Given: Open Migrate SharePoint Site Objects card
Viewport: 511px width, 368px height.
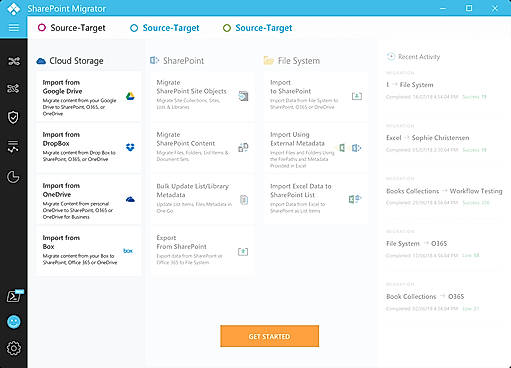Looking at the screenshot, I should (202, 97).
